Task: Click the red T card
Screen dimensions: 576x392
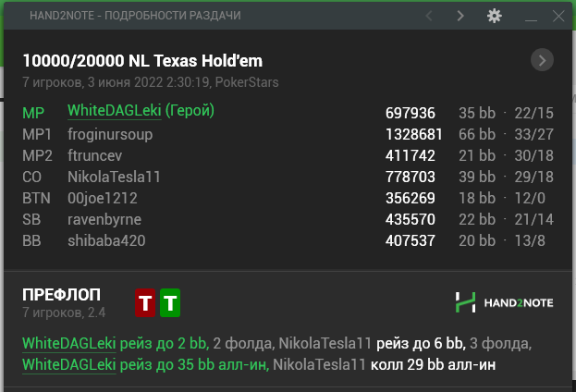Action: (x=145, y=302)
